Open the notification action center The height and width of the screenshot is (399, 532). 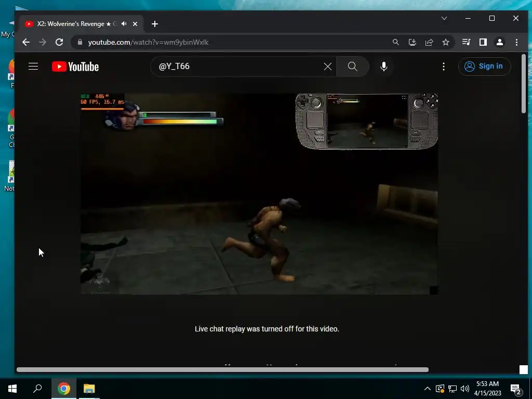tap(515, 389)
